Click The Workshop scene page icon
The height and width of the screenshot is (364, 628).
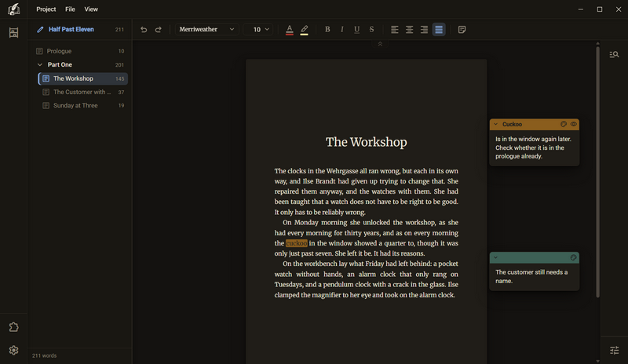click(46, 78)
